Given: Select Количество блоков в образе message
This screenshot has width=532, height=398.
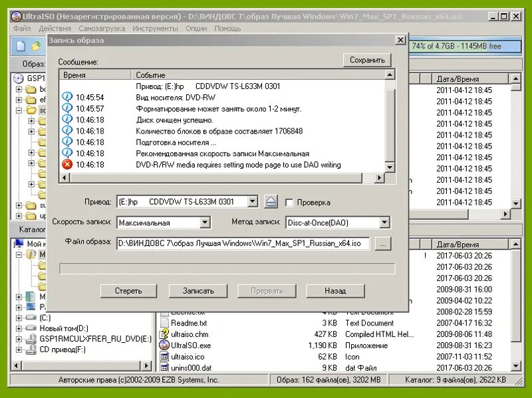Looking at the screenshot, I should click(222, 131).
